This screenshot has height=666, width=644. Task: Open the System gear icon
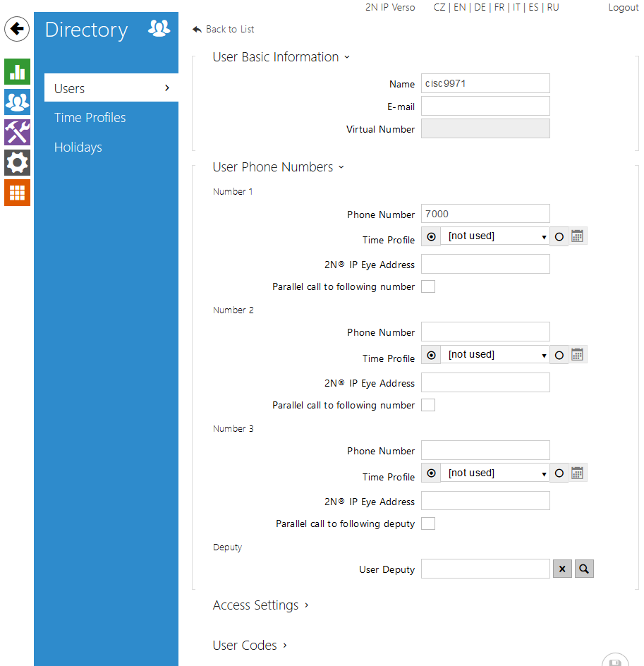(17, 162)
